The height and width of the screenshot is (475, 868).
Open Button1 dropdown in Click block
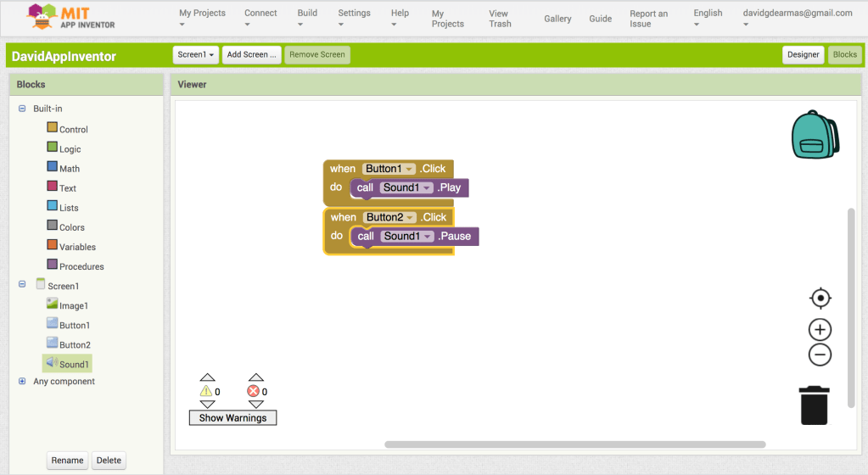click(410, 169)
